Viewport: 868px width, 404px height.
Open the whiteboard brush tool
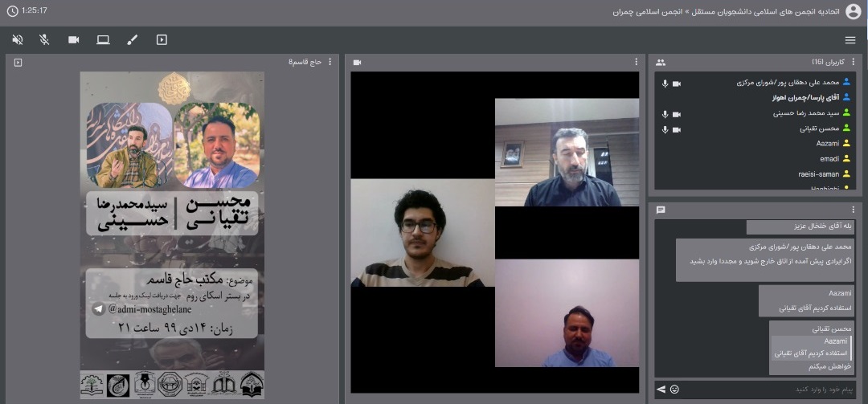click(133, 39)
